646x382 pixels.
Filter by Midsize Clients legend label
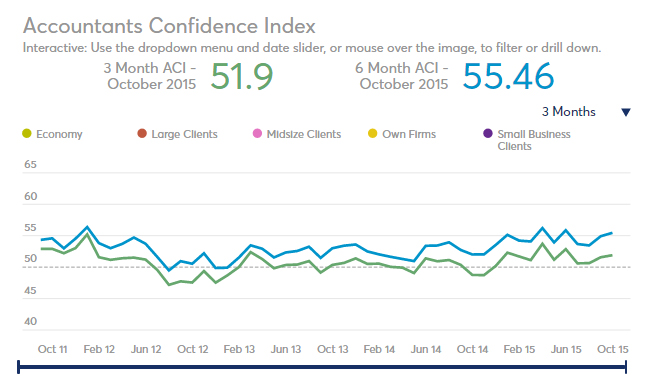pos(304,134)
